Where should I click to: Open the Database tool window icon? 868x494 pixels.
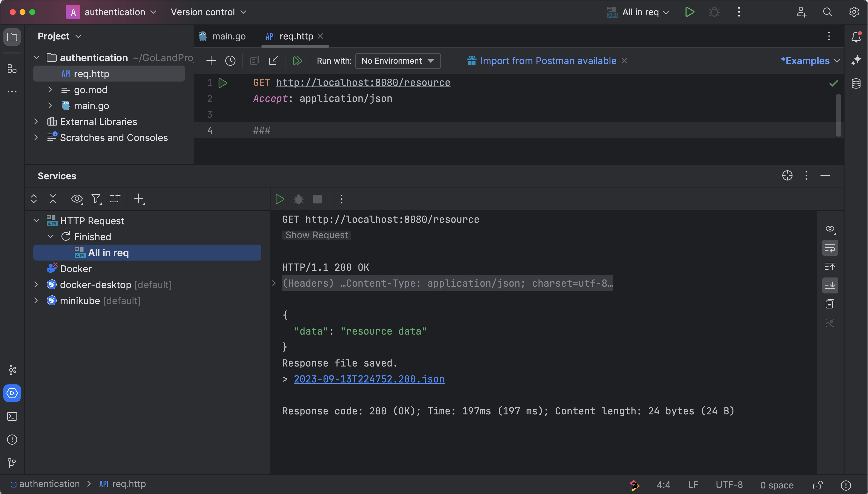point(856,83)
